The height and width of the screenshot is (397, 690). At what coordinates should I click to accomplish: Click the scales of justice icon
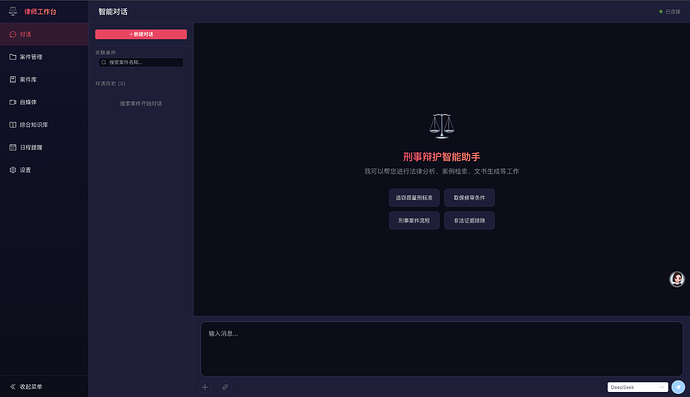441,126
